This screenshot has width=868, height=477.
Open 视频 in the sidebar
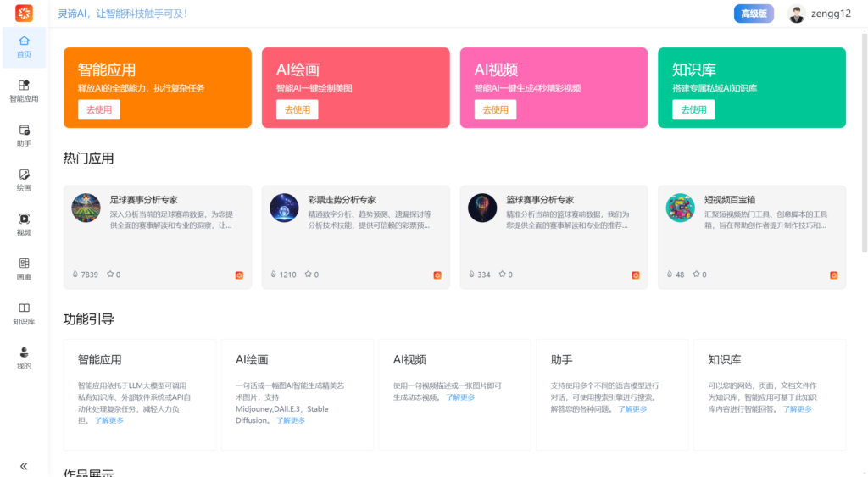coord(24,225)
